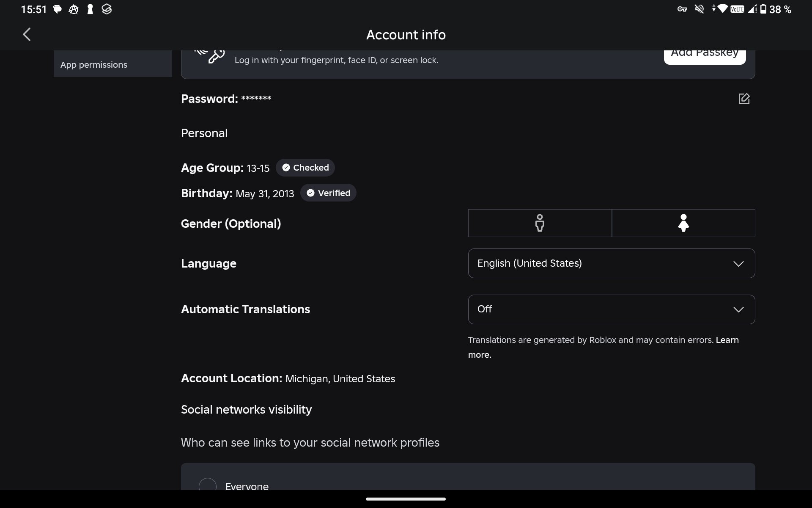Viewport: 812px width, 508px height.
Task: Tap the Personal section heading
Action: point(204,133)
